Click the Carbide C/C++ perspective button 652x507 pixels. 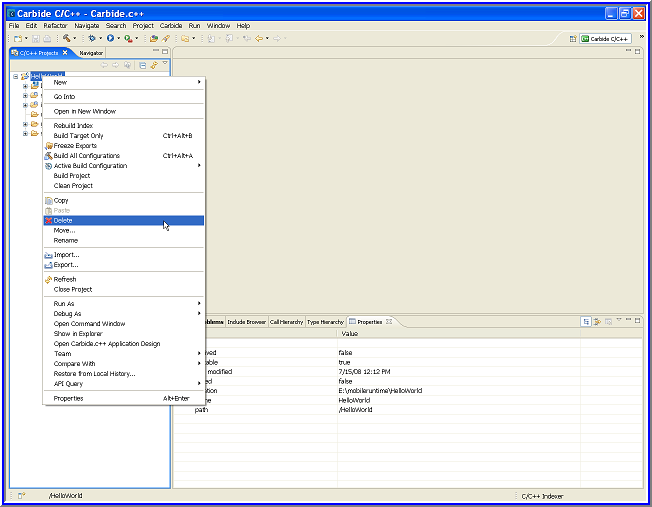(604, 38)
